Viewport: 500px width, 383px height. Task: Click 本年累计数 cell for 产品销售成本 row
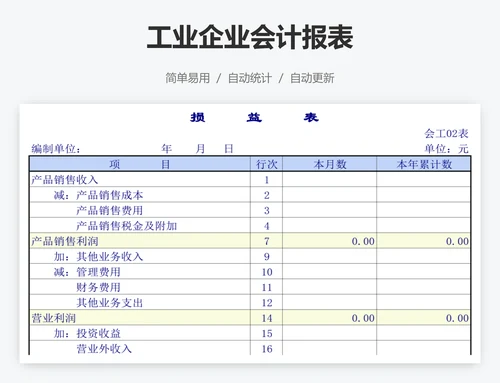[424, 195]
